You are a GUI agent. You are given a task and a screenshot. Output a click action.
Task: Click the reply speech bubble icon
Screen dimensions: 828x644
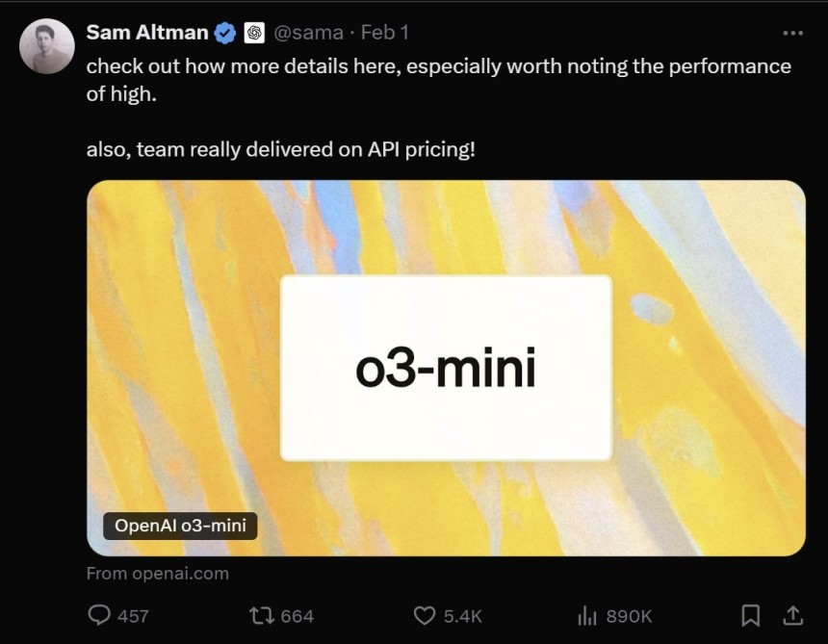[x=99, y=615]
